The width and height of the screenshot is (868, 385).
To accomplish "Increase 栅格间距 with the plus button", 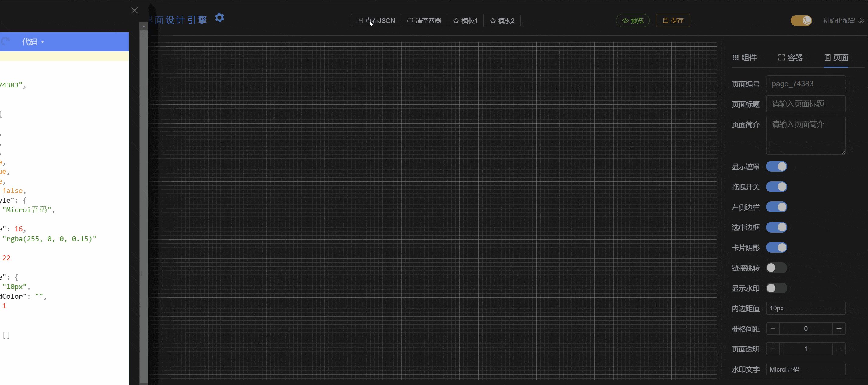I will [839, 329].
